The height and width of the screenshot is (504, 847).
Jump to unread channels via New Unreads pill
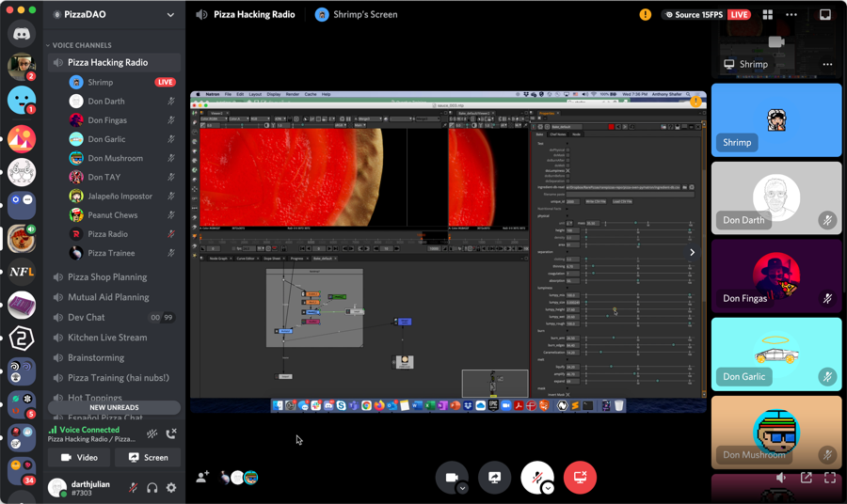[114, 407]
